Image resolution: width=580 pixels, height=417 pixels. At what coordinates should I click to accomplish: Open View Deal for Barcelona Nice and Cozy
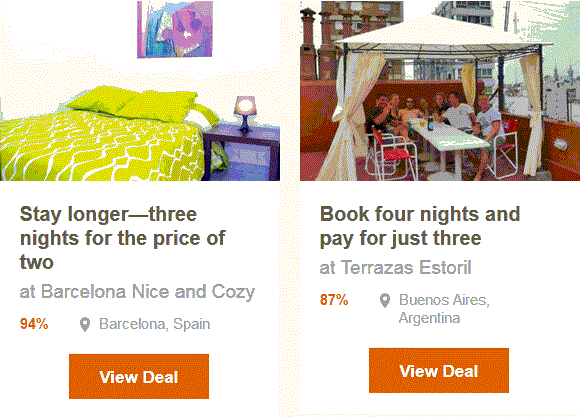tap(139, 376)
